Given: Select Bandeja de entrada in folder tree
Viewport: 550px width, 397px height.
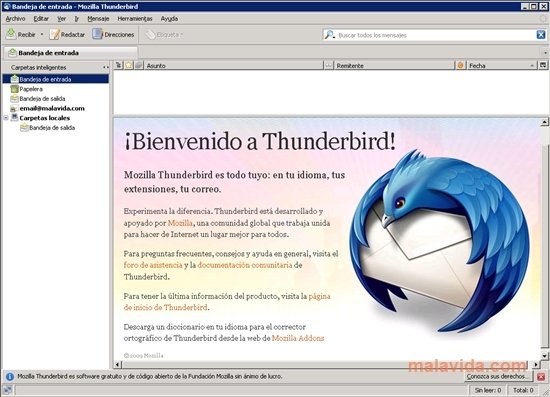Looking at the screenshot, I should coord(55,79).
